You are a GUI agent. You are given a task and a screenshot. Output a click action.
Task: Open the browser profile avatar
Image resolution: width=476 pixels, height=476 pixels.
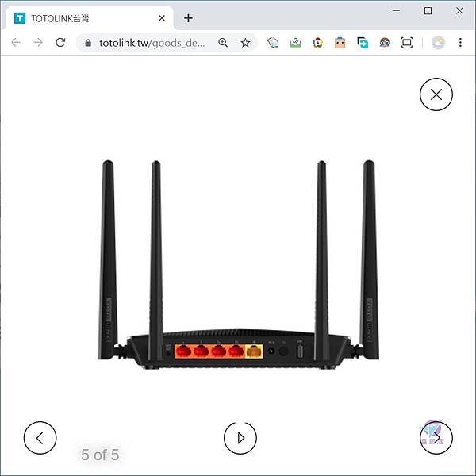tap(438, 43)
